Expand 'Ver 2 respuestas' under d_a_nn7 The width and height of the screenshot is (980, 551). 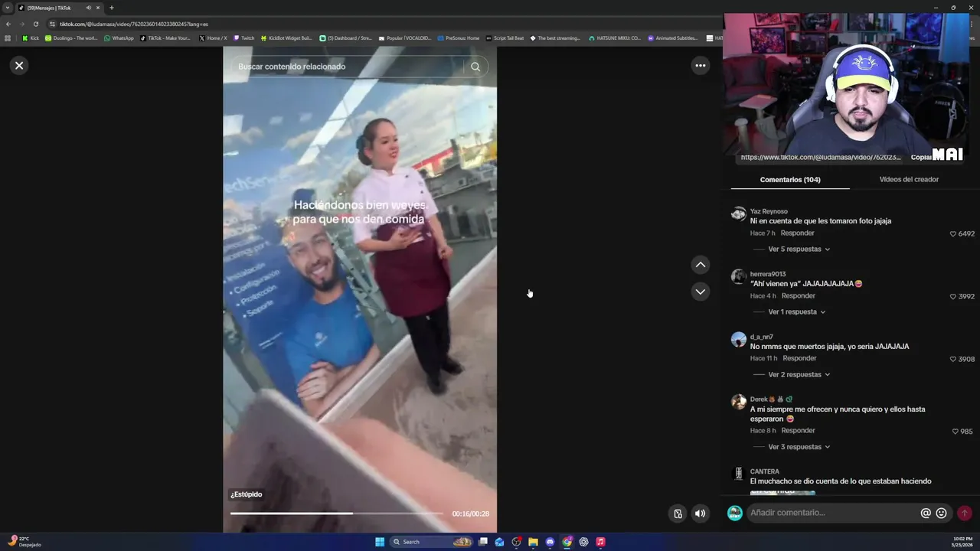click(x=799, y=375)
